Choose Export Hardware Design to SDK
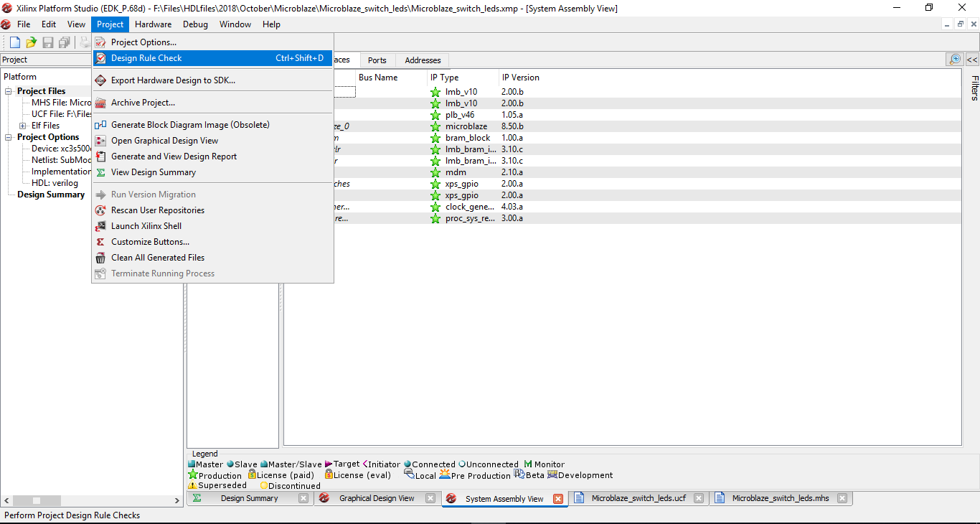The image size is (980, 524). click(212, 80)
